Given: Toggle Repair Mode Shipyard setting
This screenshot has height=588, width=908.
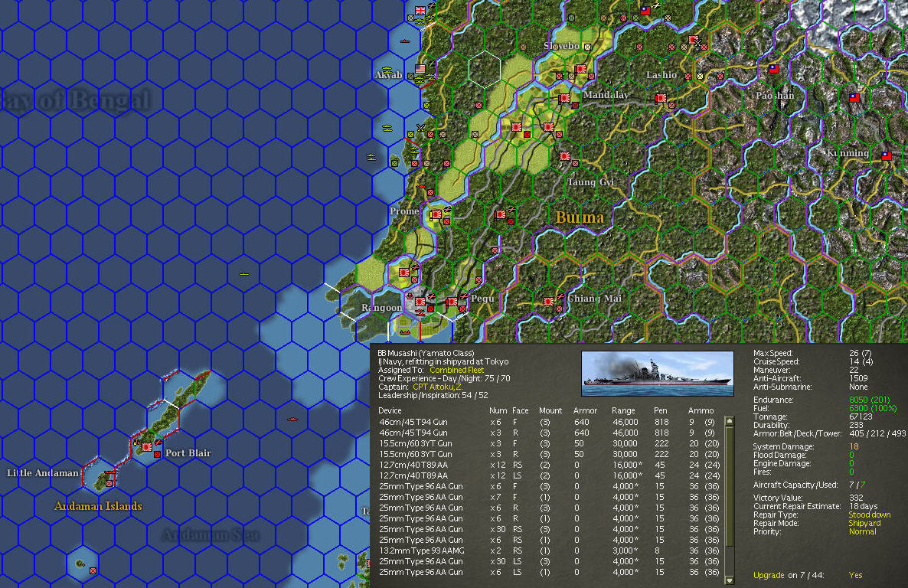Looking at the screenshot, I should [x=864, y=523].
